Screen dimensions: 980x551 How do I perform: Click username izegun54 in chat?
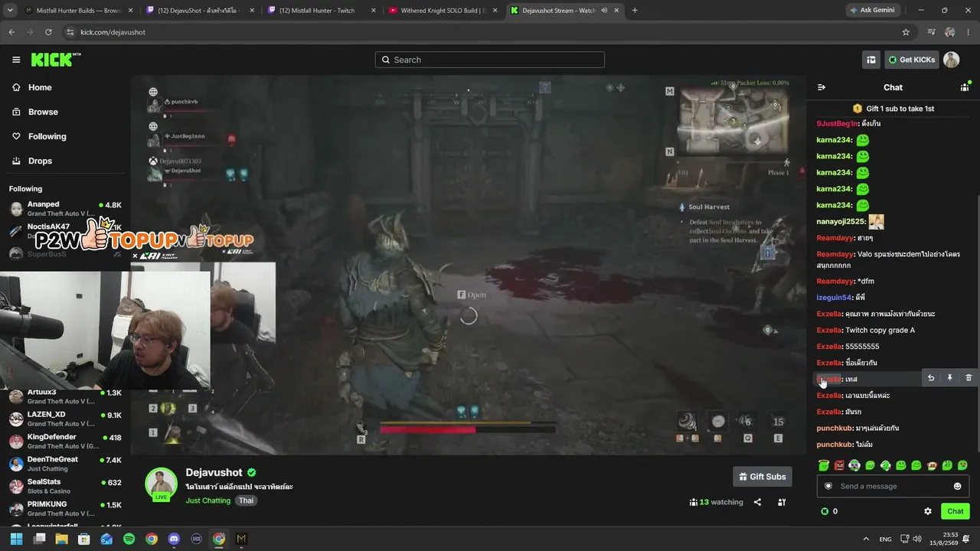point(834,297)
